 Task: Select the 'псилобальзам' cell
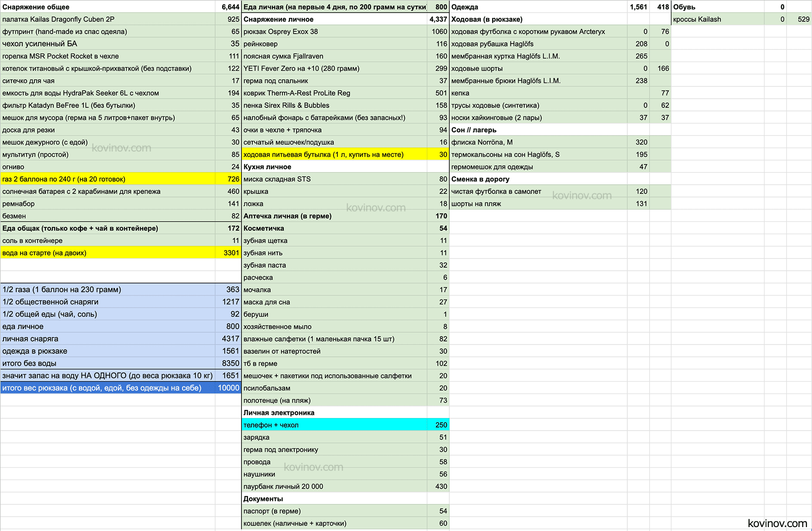[334, 388]
